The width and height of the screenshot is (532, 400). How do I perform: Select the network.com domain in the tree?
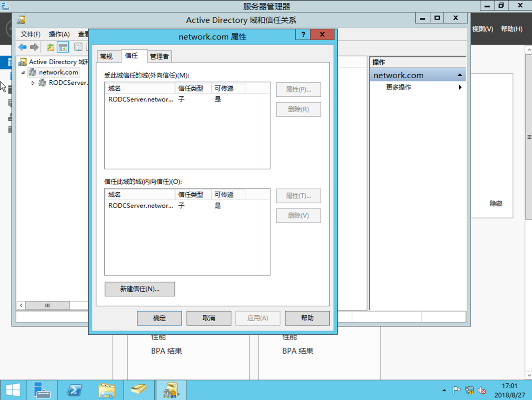pos(58,72)
